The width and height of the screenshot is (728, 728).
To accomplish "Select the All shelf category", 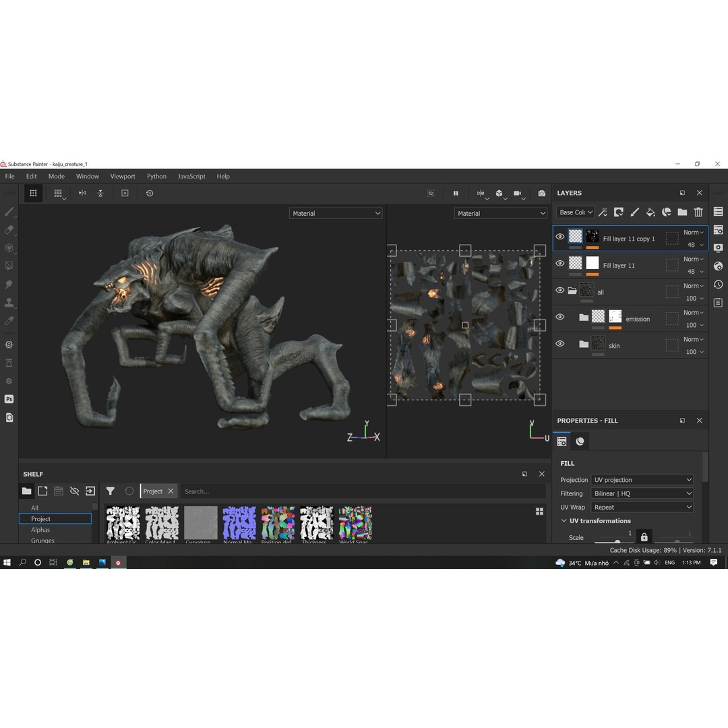I will [34, 508].
